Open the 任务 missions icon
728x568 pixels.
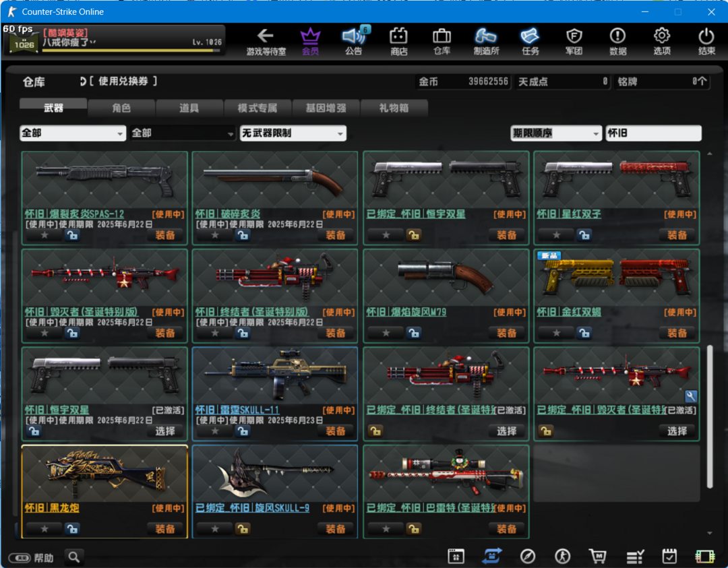530,41
